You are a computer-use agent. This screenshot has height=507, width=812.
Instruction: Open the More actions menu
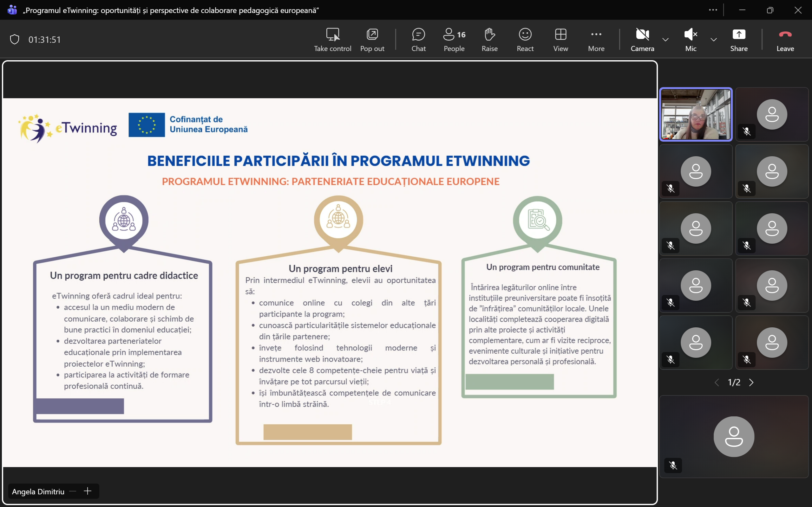596,40
